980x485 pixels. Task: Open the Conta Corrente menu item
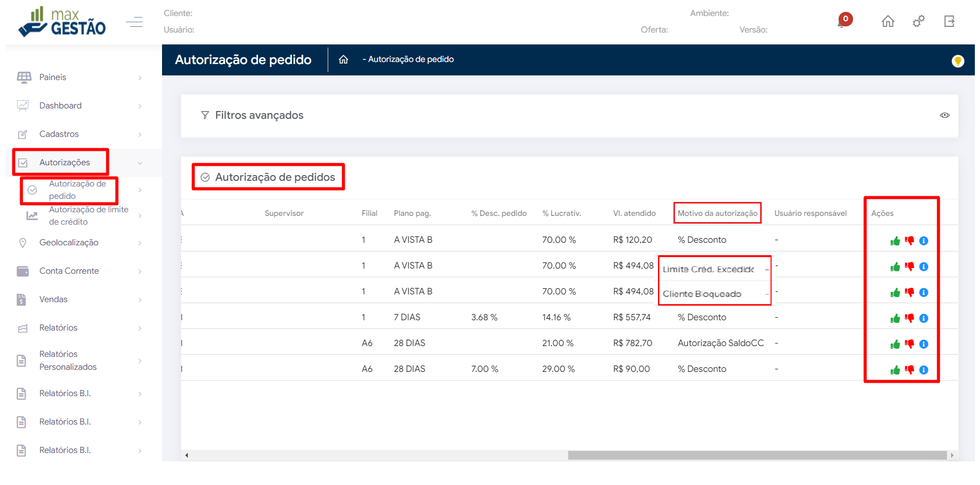click(x=69, y=271)
